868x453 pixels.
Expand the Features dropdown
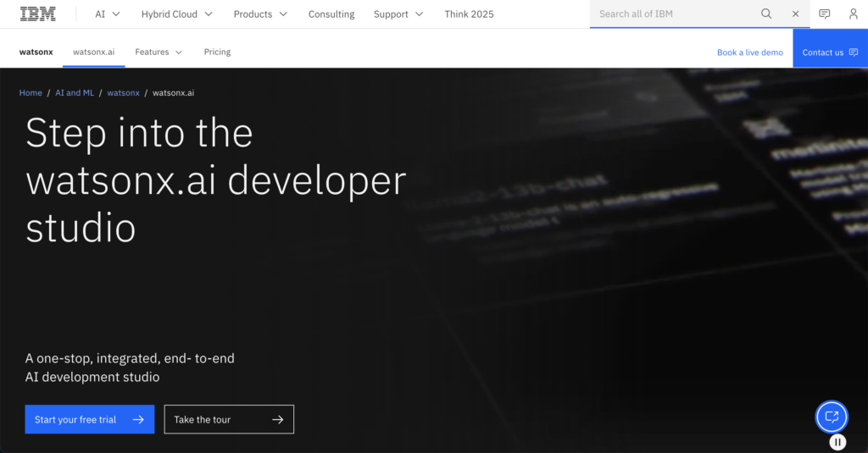point(159,52)
